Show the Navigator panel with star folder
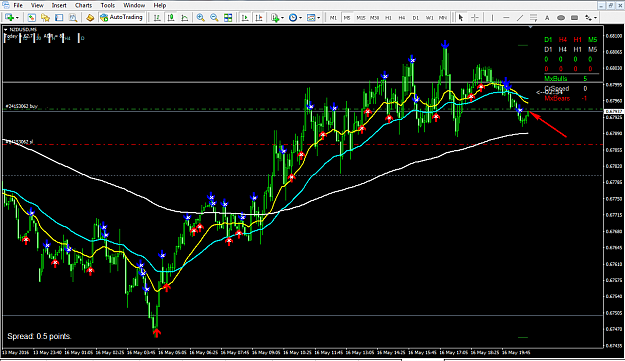The image size is (625, 361). tap(45, 18)
